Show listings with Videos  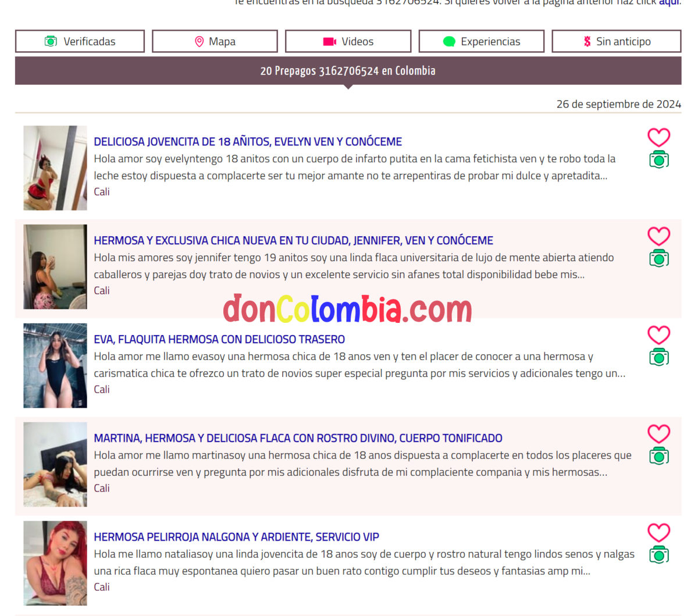348,41
